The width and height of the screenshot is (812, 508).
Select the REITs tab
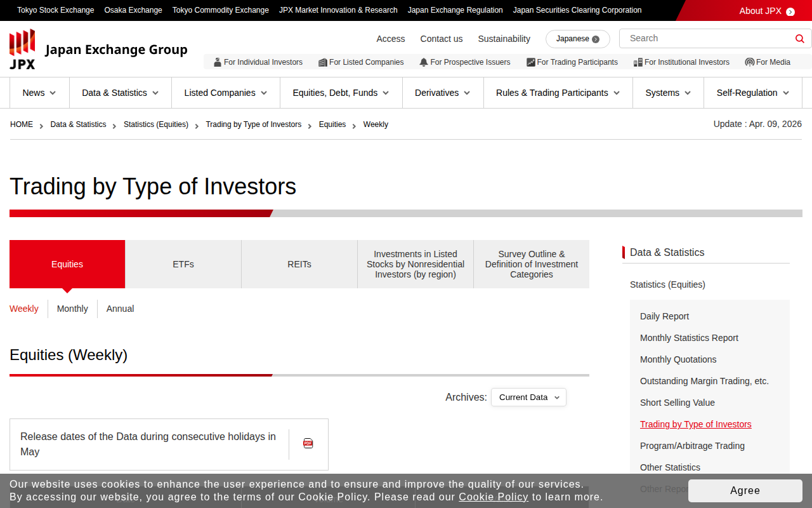[299, 264]
